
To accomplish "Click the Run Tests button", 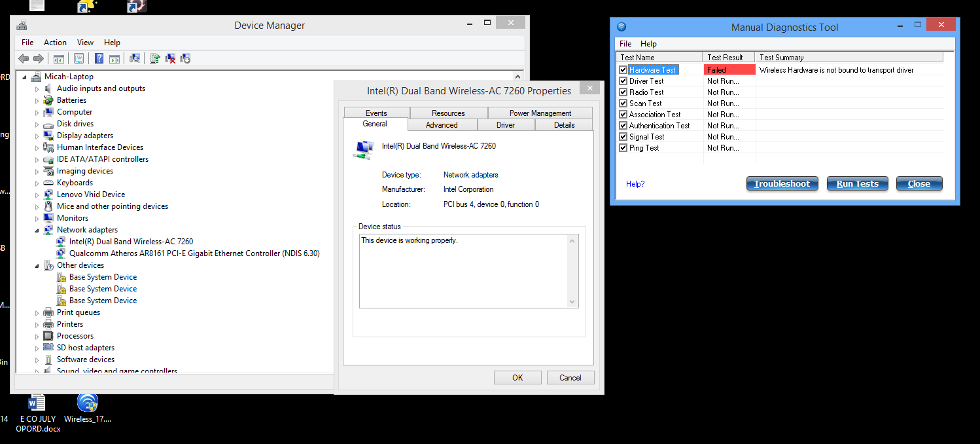I will click(858, 184).
